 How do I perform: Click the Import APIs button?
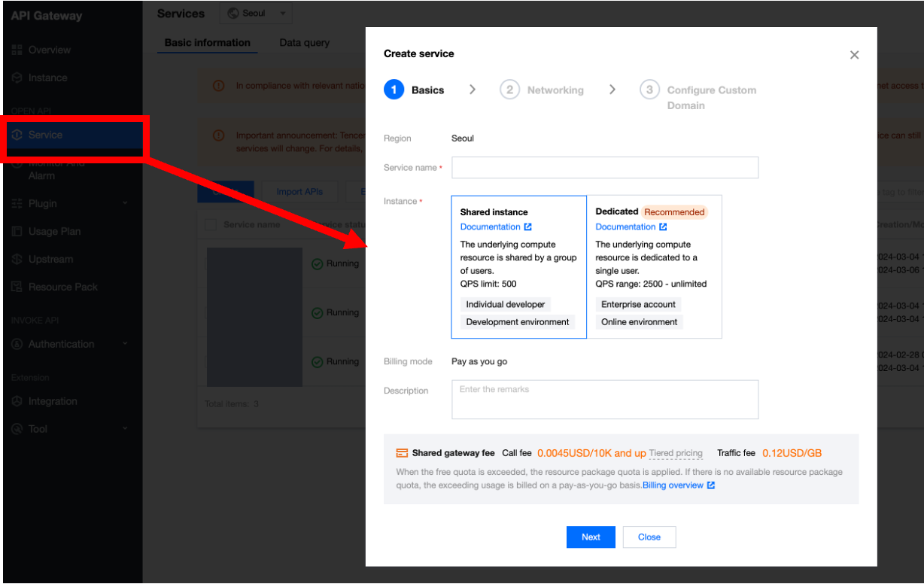(299, 192)
